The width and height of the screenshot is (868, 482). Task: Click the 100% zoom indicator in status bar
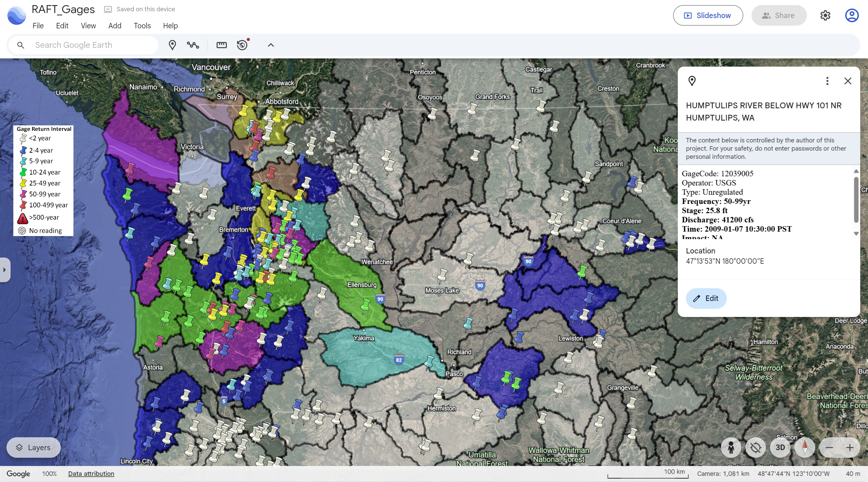click(49, 473)
